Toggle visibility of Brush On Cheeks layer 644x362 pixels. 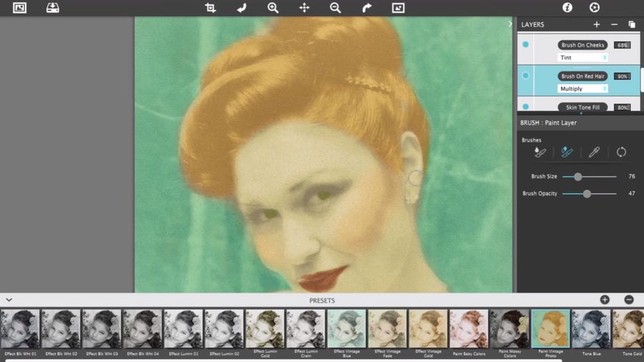tap(525, 44)
